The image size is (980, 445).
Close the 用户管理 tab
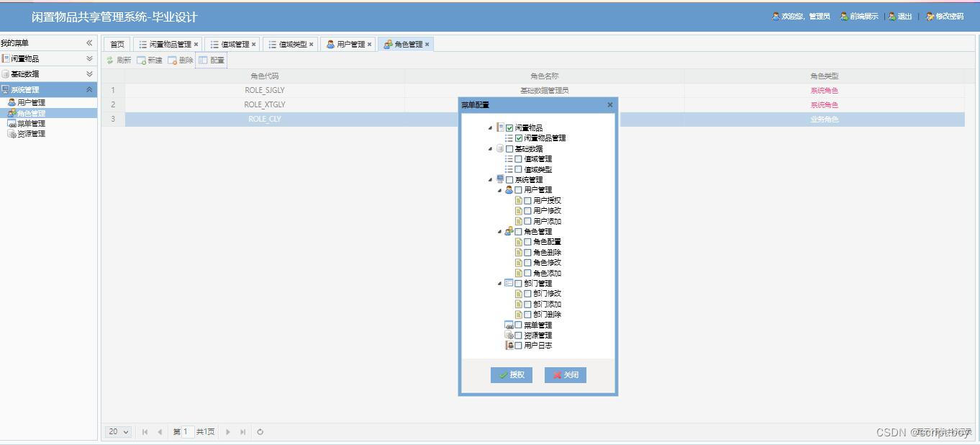369,45
